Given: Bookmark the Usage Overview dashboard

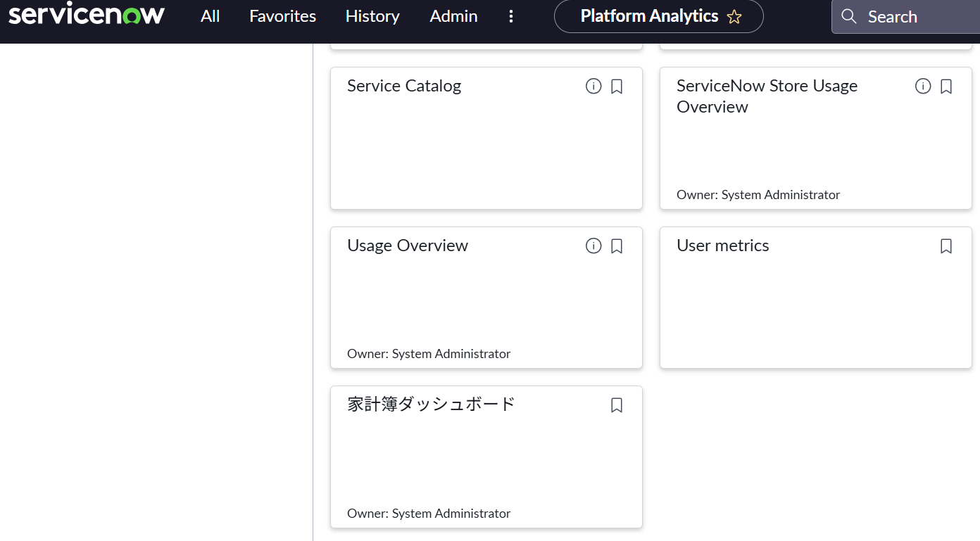Looking at the screenshot, I should pyautogui.click(x=617, y=246).
